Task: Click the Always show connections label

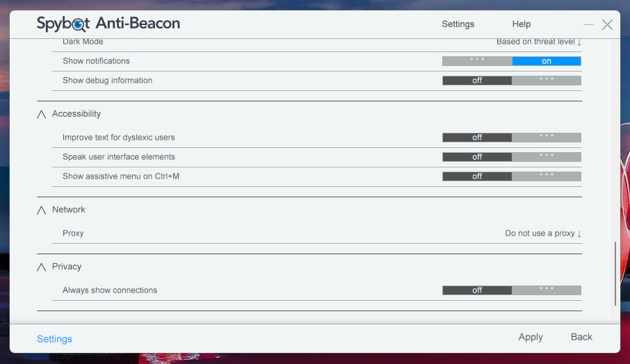Action: 110,290
